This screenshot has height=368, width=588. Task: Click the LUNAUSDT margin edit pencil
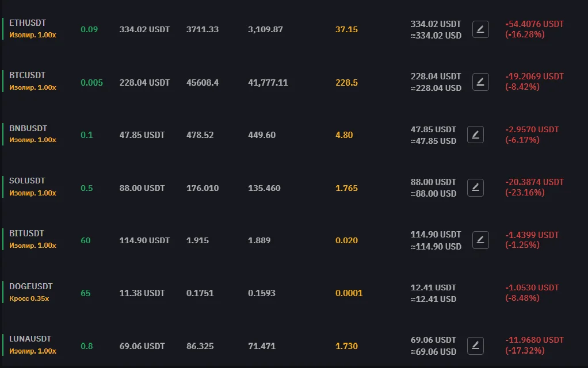[475, 346]
